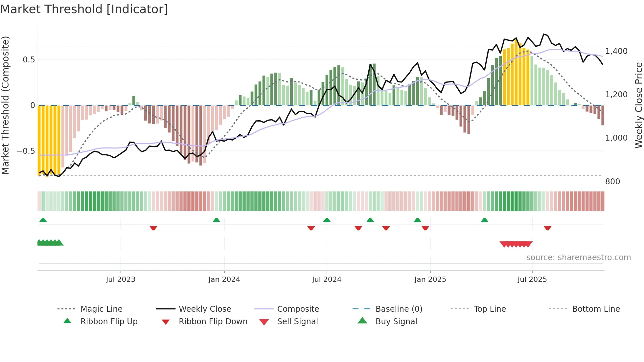Image resolution: width=644 pixels, height=362 pixels.
Task: Hide the Composite line via legend
Action: click(298, 309)
